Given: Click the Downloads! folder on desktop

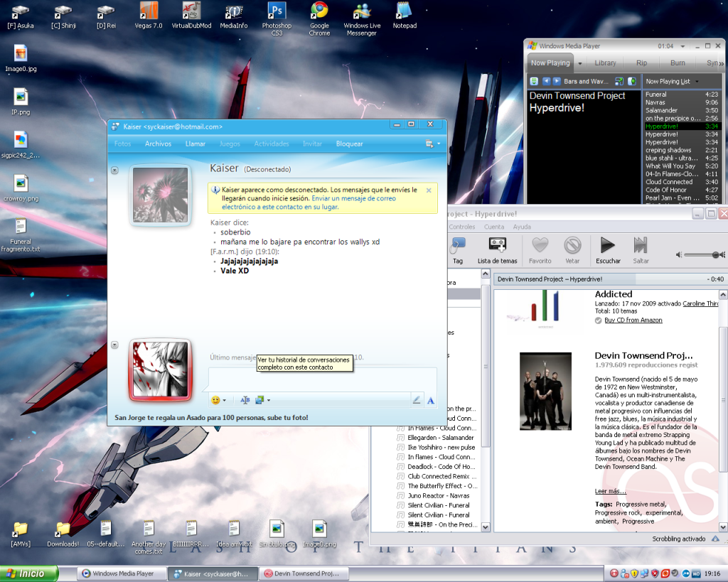Looking at the screenshot, I should click(x=63, y=534).
